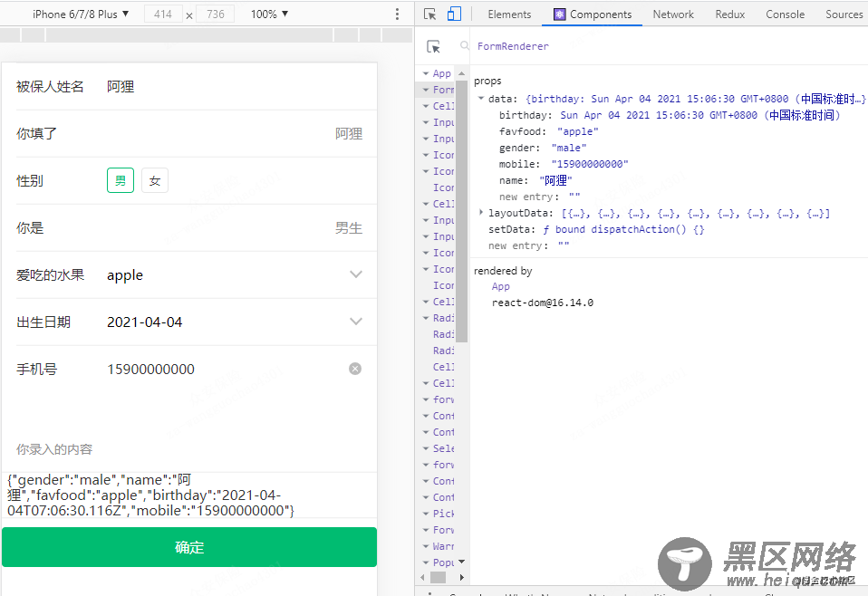The width and height of the screenshot is (868, 596).
Task: Clear the mobile number with X icon
Action: [355, 369]
